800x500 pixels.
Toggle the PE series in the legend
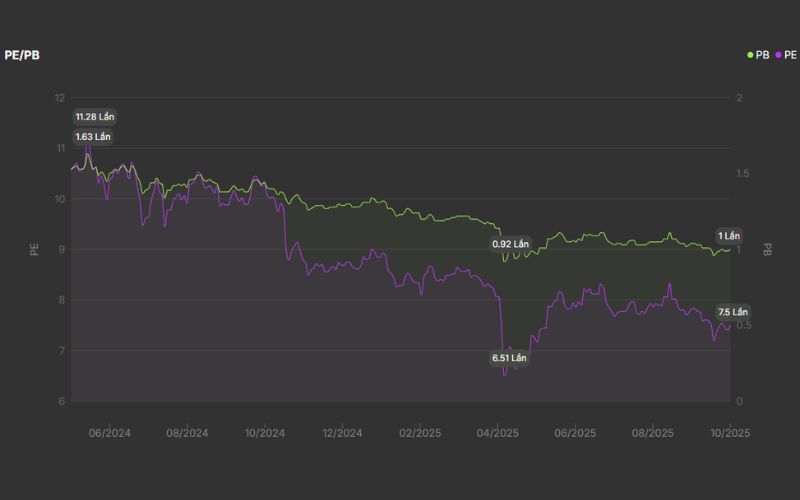790,55
